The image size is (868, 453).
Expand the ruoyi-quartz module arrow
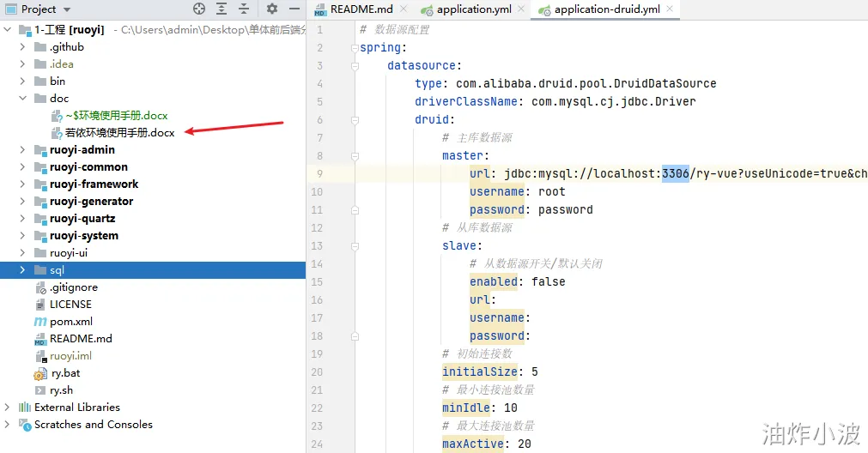[22, 219]
